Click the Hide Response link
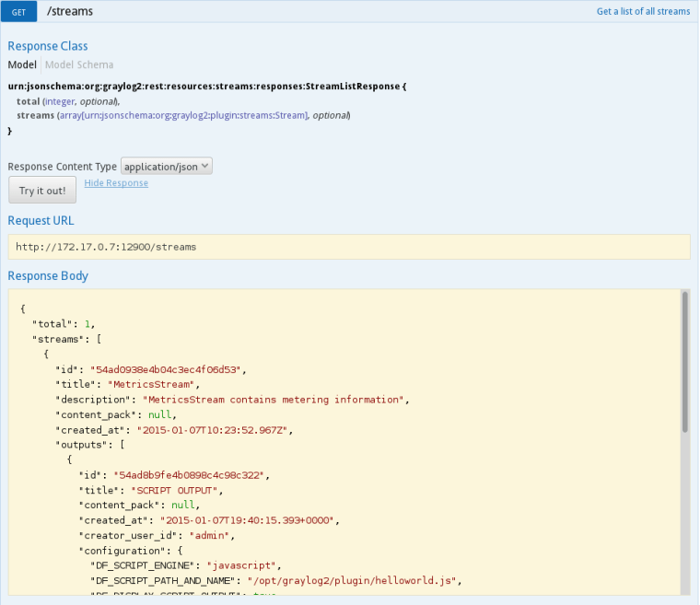Image resolution: width=700 pixels, height=605 pixels. tap(116, 183)
